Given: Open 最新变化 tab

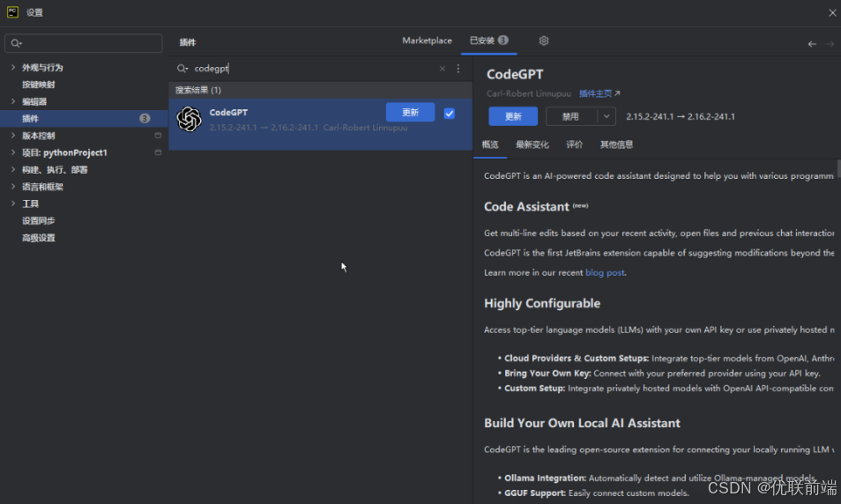Looking at the screenshot, I should 532,145.
